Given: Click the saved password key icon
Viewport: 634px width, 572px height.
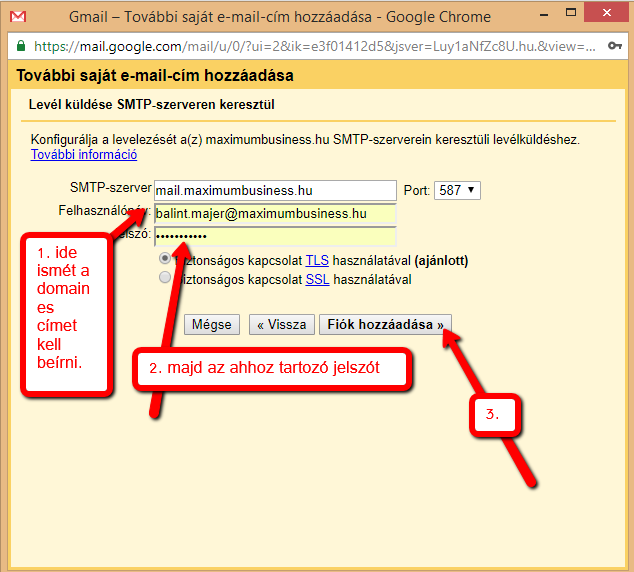Looking at the screenshot, I should click(615, 46).
